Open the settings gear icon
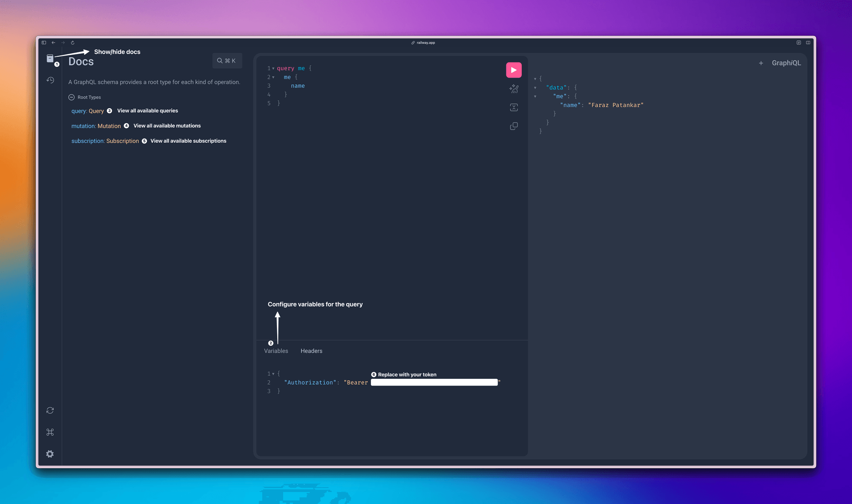The image size is (852, 504). pos(50,454)
